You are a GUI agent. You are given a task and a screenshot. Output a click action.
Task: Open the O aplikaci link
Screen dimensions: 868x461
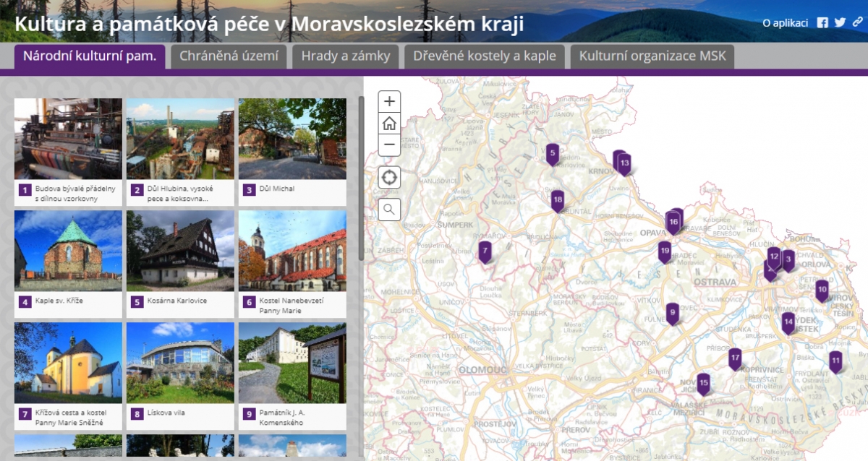[x=785, y=22]
